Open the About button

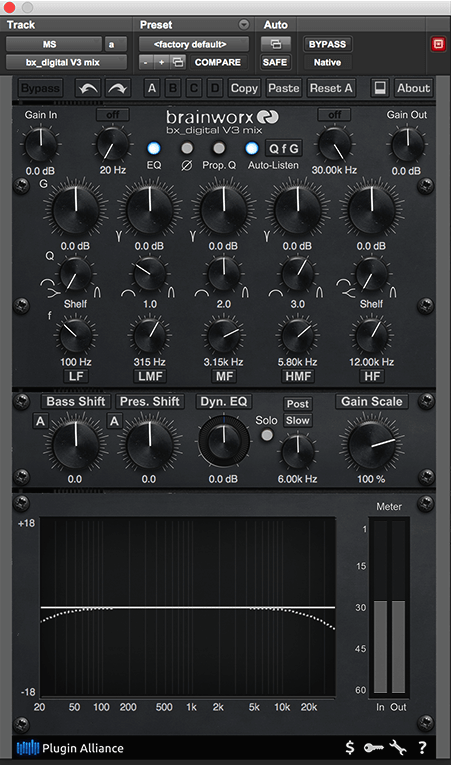coord(413,88)
